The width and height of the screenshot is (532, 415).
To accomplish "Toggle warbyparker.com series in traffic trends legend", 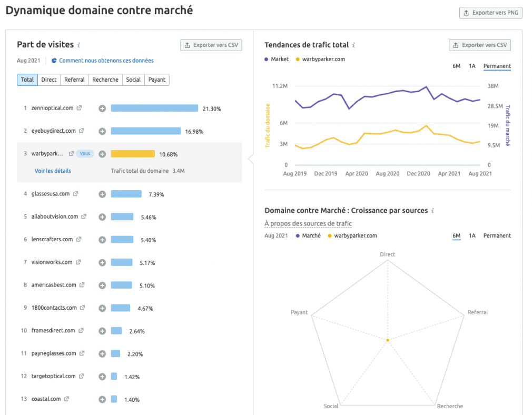I will coord(320,59).
